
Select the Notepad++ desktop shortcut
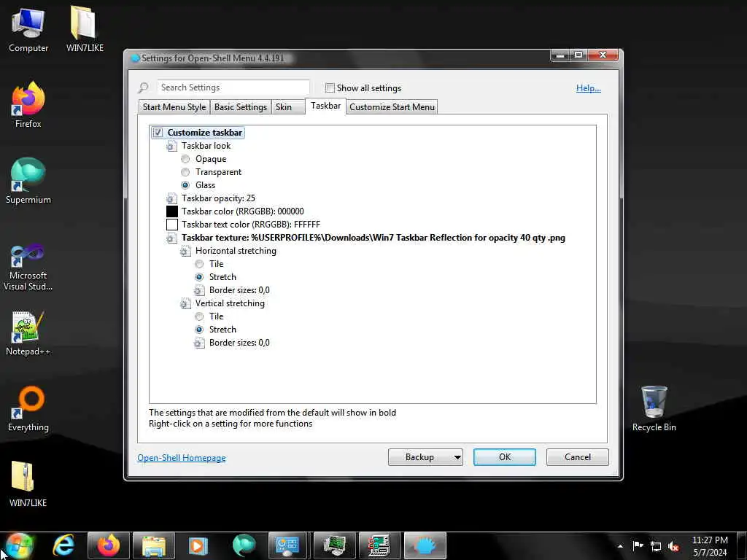coord(28,333)
